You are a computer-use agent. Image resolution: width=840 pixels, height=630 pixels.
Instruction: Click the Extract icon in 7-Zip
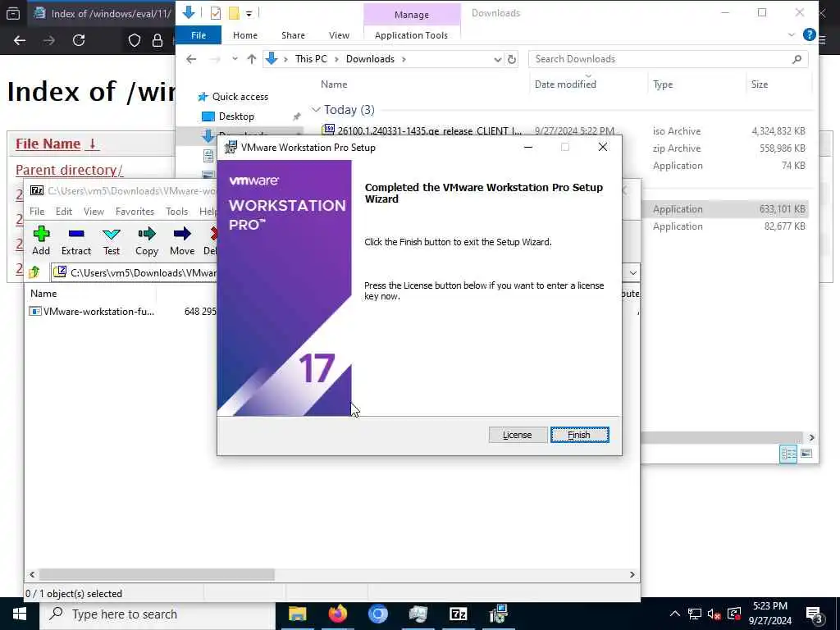pyautogui.click(x=76, y=240)
